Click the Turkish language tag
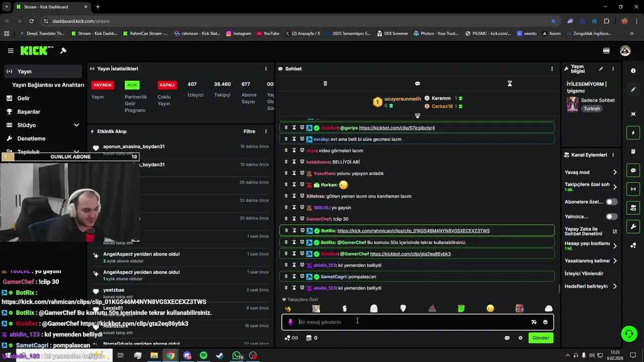The image size is (644, 362). 592,109
